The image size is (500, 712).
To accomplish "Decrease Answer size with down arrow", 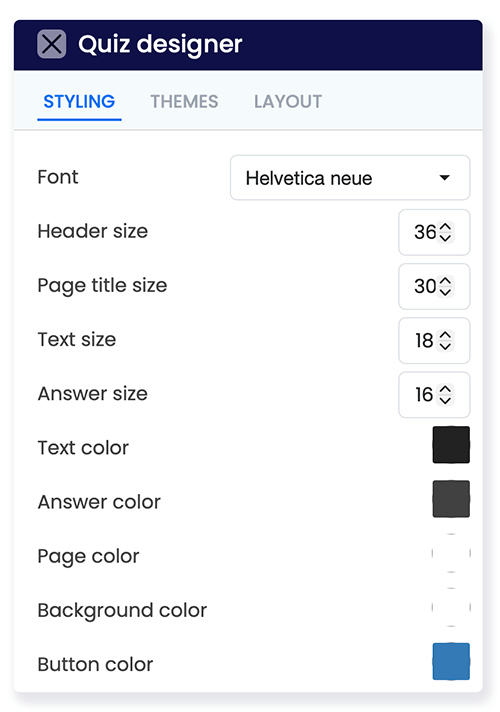I will 446,400.
